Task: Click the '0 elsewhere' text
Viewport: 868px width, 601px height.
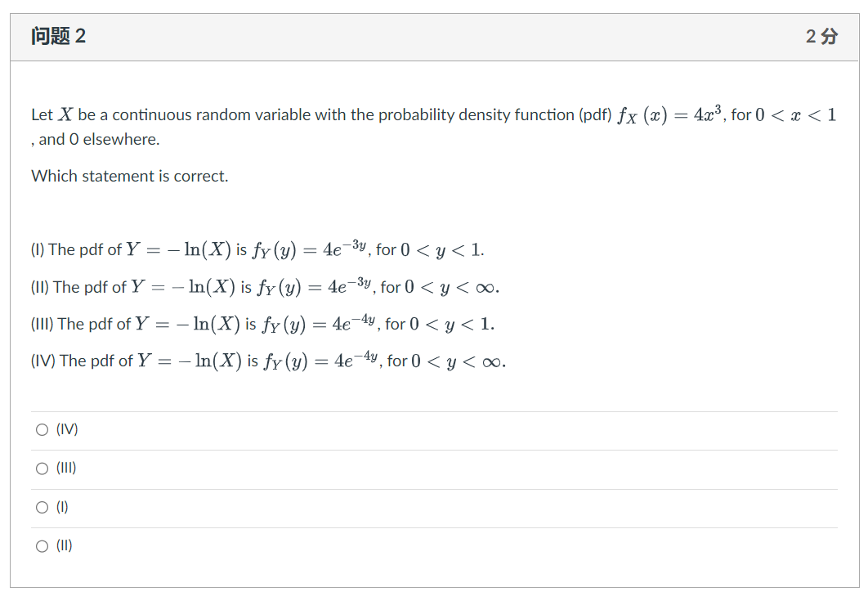Action: (82, 139)
